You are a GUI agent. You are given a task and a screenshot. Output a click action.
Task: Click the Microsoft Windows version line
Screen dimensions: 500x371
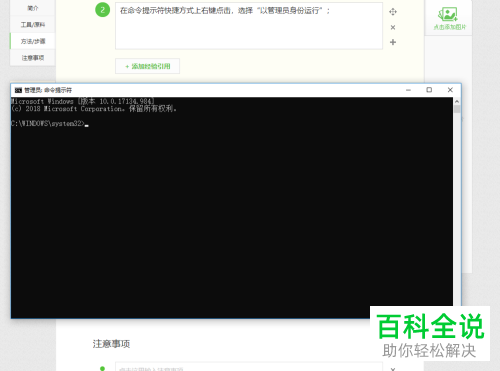click(82, 101)
